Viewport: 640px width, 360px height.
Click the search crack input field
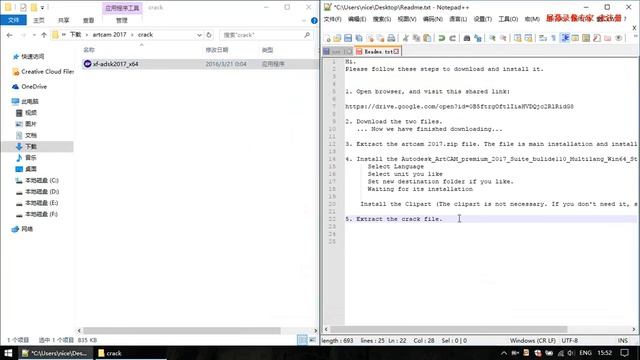click(x=261, y=35)
